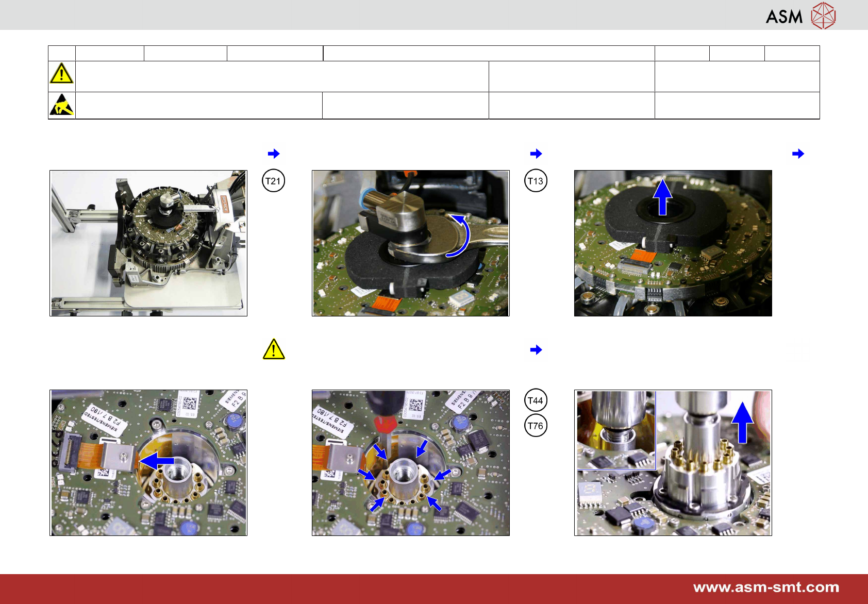Screen dimensions: 868x604
Task: Click the yellow warning triangle in the table
Action: pos(61,73)
